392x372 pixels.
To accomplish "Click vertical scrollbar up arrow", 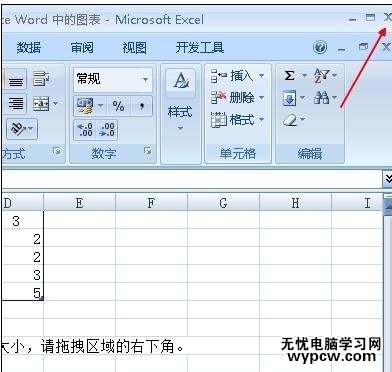I will click(388, 207).
